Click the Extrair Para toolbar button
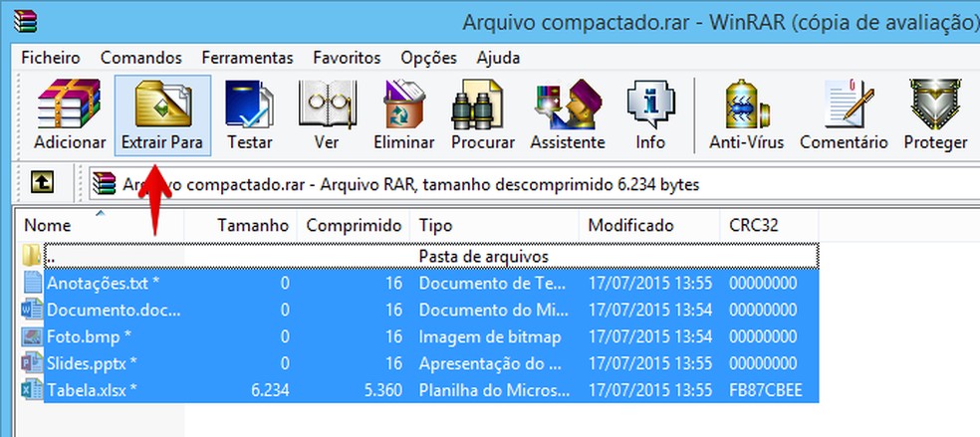Viewport: 980px width, 437px height. click(162, 115)
